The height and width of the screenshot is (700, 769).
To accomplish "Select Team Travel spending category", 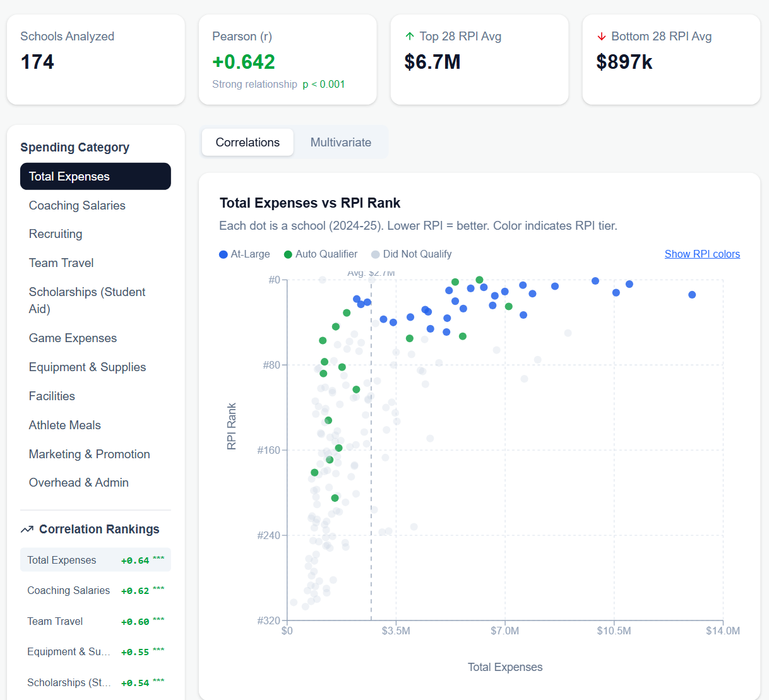I will (61, 263).
